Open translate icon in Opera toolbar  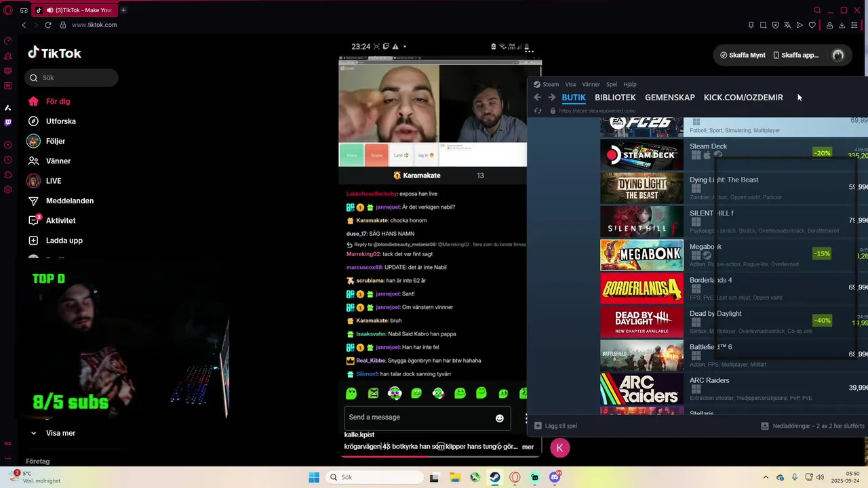787,25
